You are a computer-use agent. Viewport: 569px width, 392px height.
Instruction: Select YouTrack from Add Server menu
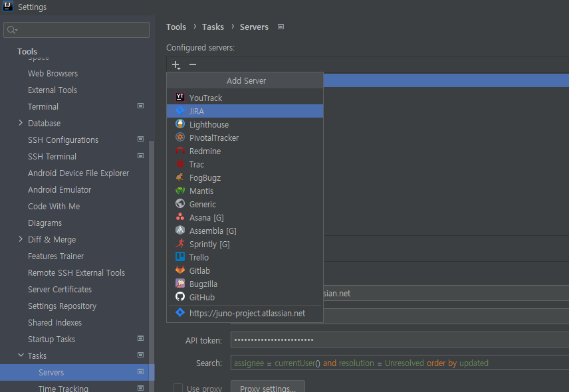(245, 98)
